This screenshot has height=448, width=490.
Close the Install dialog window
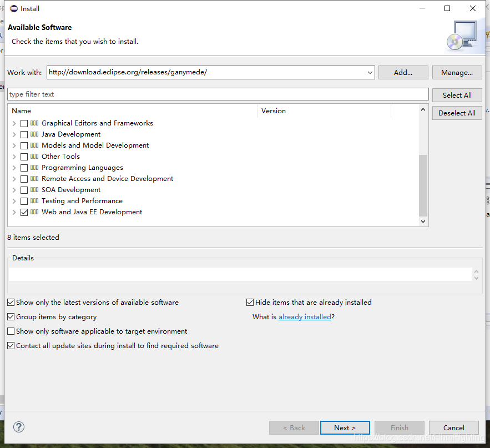pos(472,8)
